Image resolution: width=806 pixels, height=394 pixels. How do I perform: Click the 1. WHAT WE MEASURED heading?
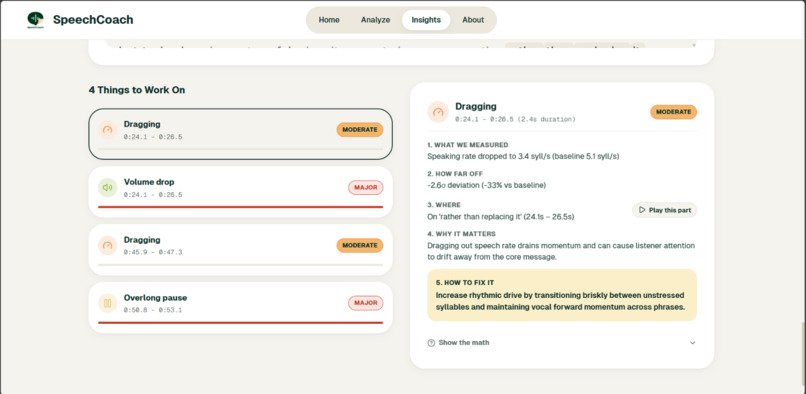click(x=468, y=145)
